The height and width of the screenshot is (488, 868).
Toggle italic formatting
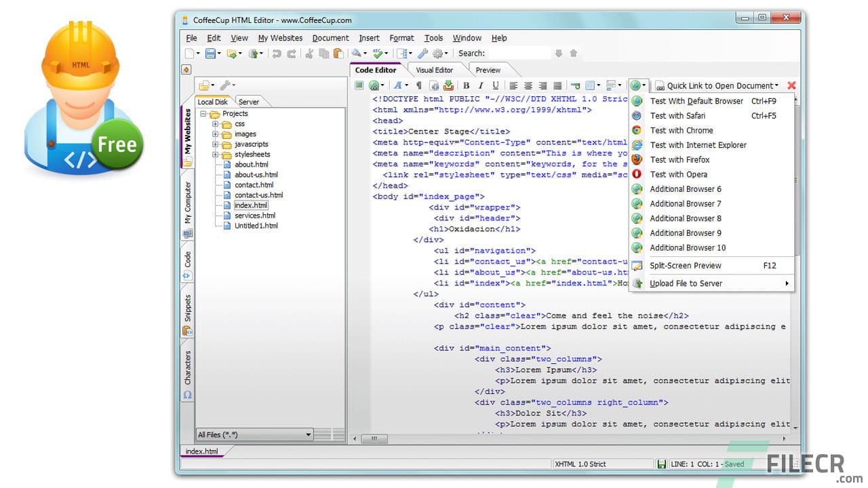[482, 85]
